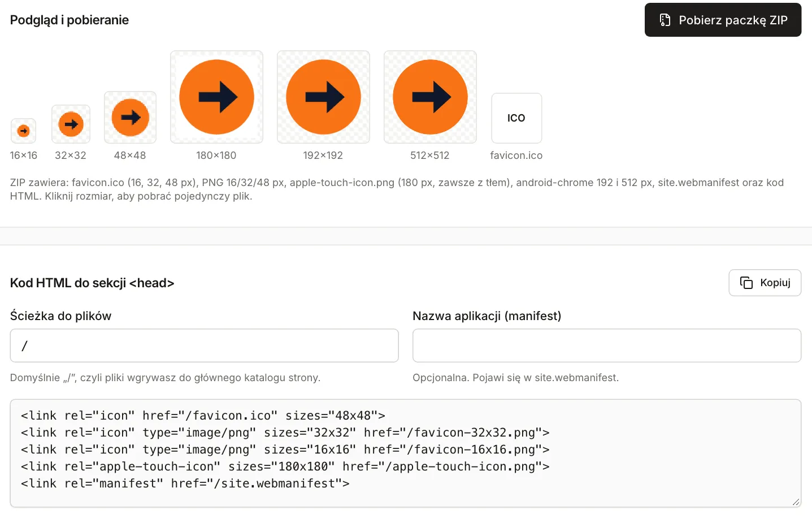Viewport: 812px width, 518px height.
Task: Download the 512×512 icon preview
Action: tap(430, 97)
